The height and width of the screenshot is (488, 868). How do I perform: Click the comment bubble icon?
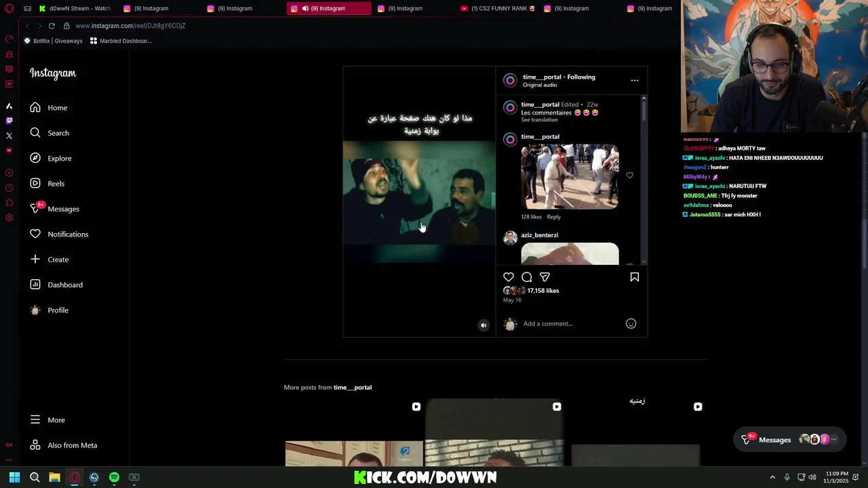tap(527, 277)
